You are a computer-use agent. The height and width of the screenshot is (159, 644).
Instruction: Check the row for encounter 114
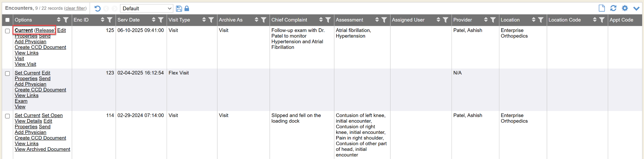click(x=8, y=116)
